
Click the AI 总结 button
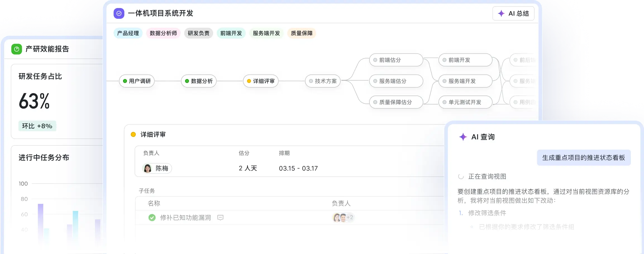[513, 13]
